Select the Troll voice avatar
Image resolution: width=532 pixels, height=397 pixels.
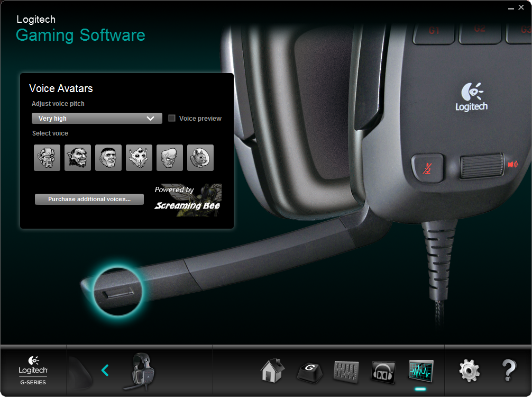point(78,157)
